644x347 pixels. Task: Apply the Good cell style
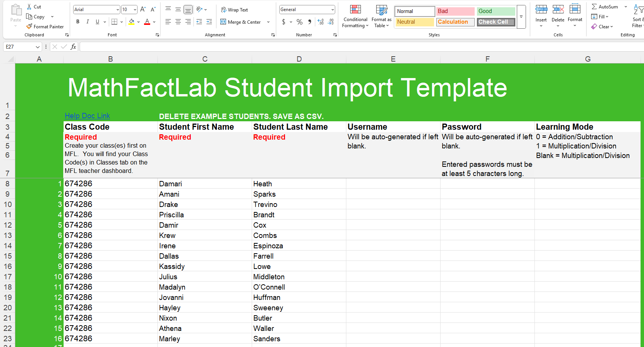(496, 11)
